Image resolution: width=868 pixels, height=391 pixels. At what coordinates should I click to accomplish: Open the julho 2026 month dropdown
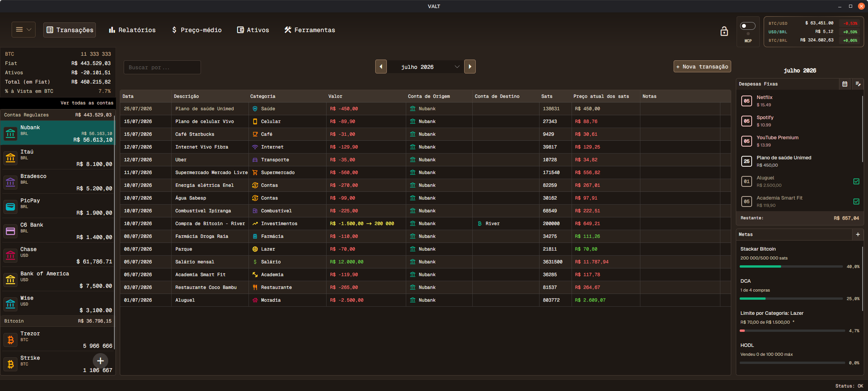tap(425, 67)
